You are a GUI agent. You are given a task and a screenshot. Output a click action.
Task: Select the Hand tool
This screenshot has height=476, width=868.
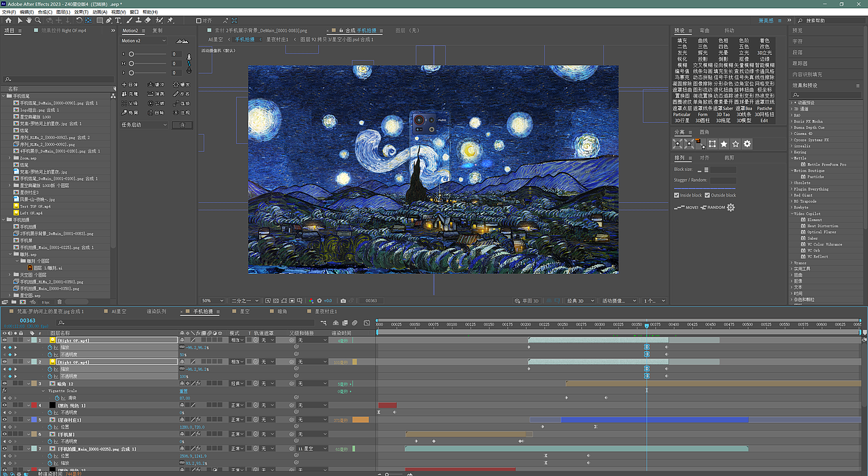tap(28, 20)
